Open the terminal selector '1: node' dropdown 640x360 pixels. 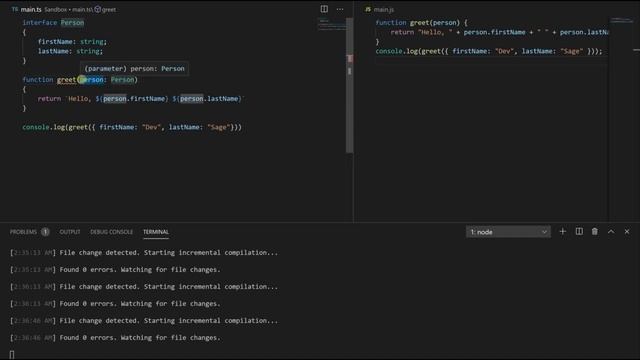tap(508, 232)
